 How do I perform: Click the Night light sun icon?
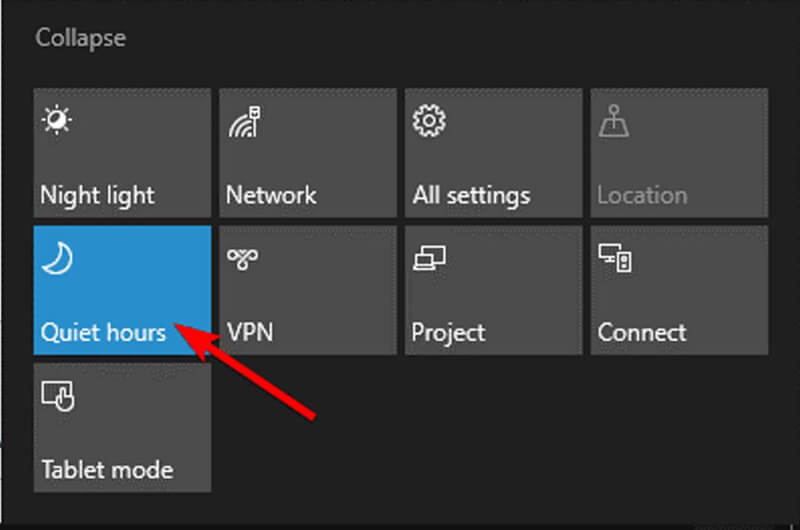tap(57, 120)
